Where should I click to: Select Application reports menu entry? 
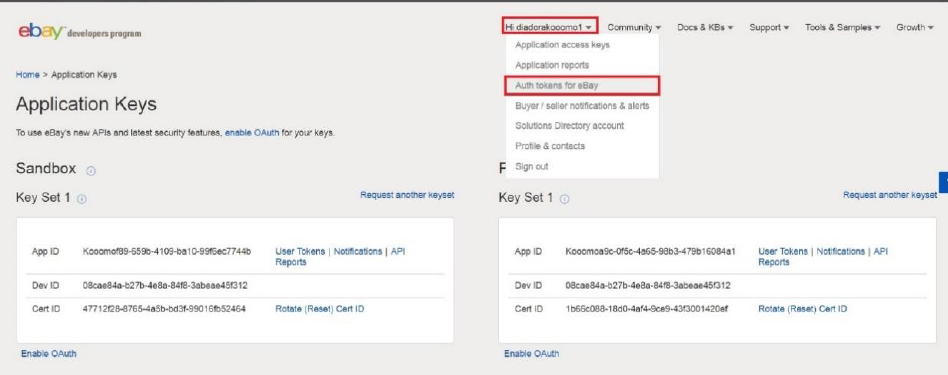[x=552, y=65]
